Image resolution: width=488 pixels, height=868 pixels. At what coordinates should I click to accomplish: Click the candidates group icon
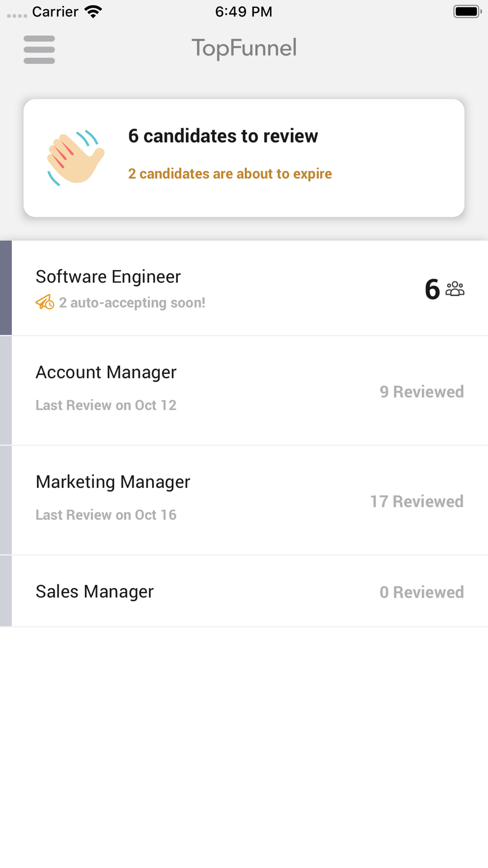coord(455,289)
